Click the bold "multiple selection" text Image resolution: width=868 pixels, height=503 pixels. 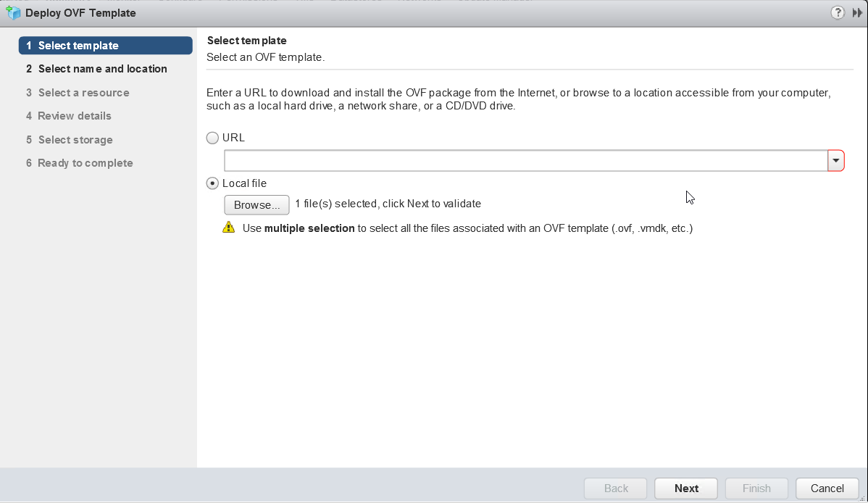point(309,228)
